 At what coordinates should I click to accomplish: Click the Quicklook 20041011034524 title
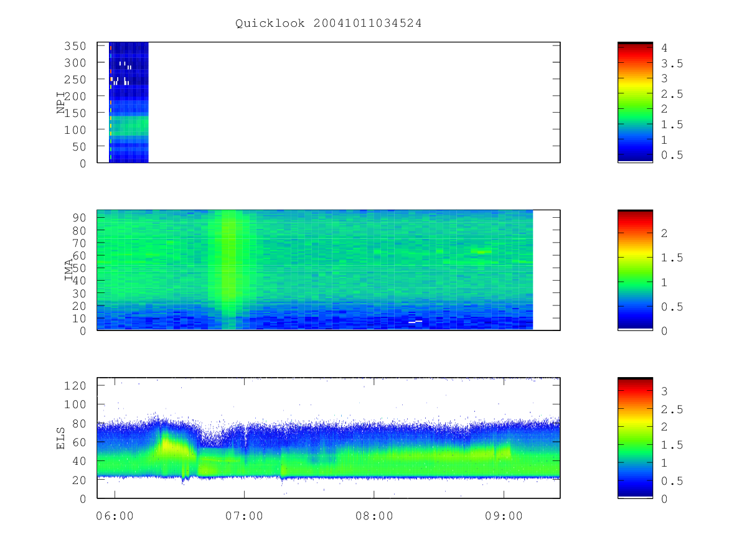click(x=329, y=24)
